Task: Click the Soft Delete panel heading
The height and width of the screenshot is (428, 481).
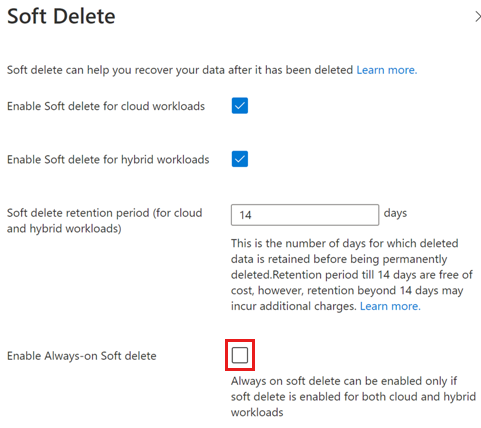Action: click(61, 16)
